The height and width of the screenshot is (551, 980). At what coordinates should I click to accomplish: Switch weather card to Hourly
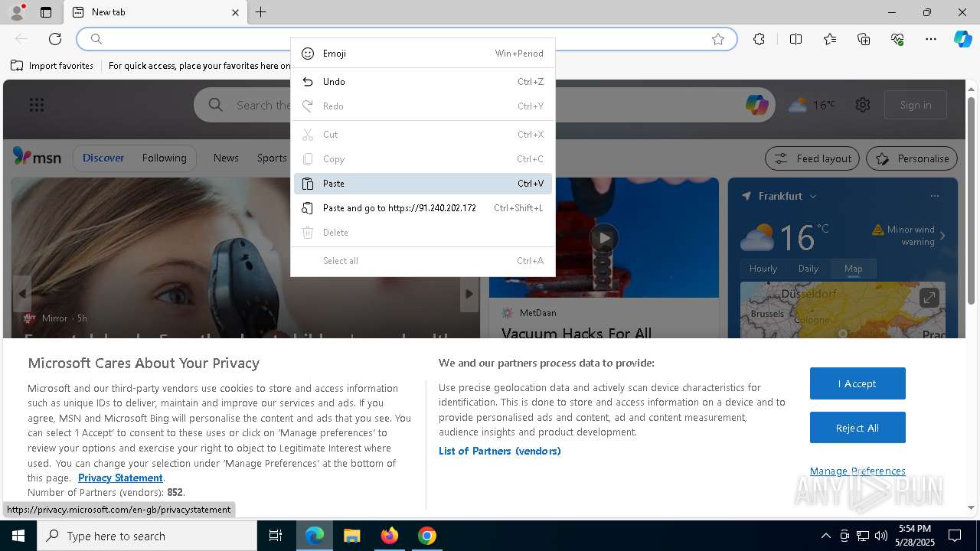pyautogui.click(x=763, y=269)
